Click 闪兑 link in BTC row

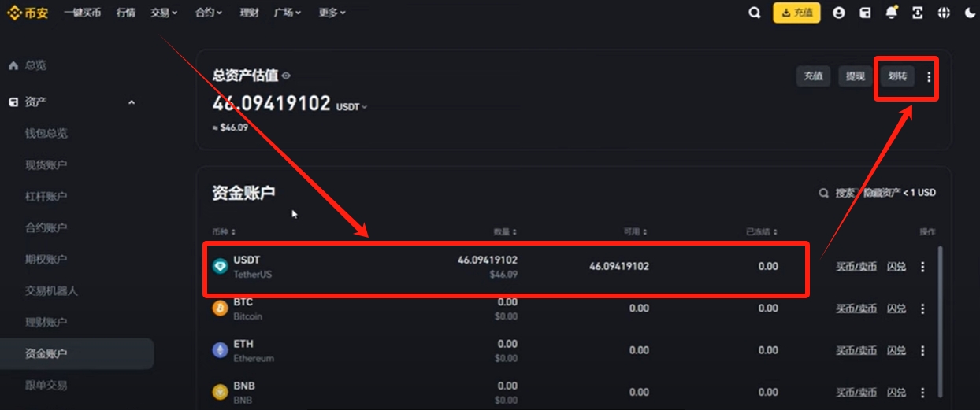[896, 308]
